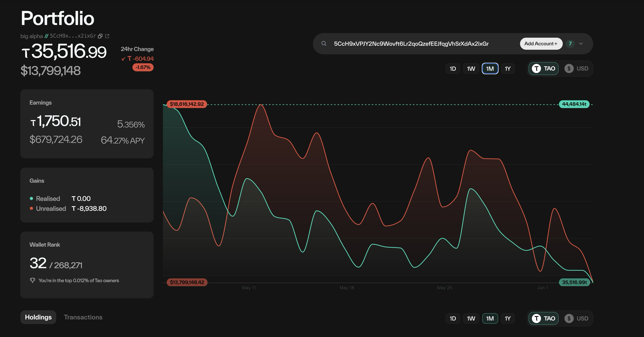Click the trophy icon in Wallet Rank
The image size is (644, 337).
[33, 280]
